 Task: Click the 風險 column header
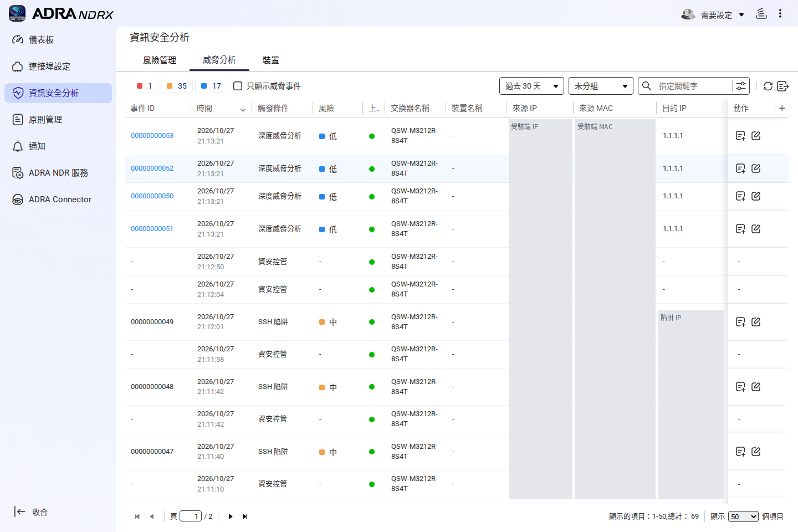coord(326,108)
